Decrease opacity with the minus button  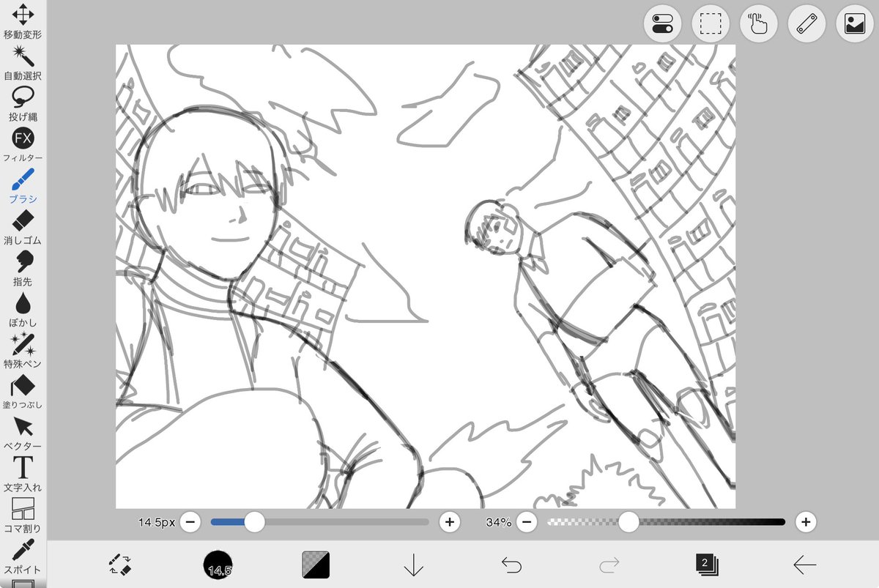point(527,522)
